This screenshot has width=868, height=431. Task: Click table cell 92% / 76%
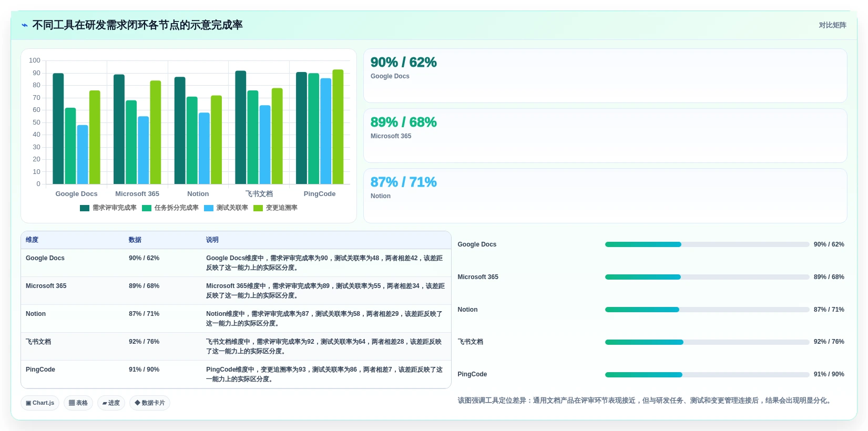click(144, 342)
